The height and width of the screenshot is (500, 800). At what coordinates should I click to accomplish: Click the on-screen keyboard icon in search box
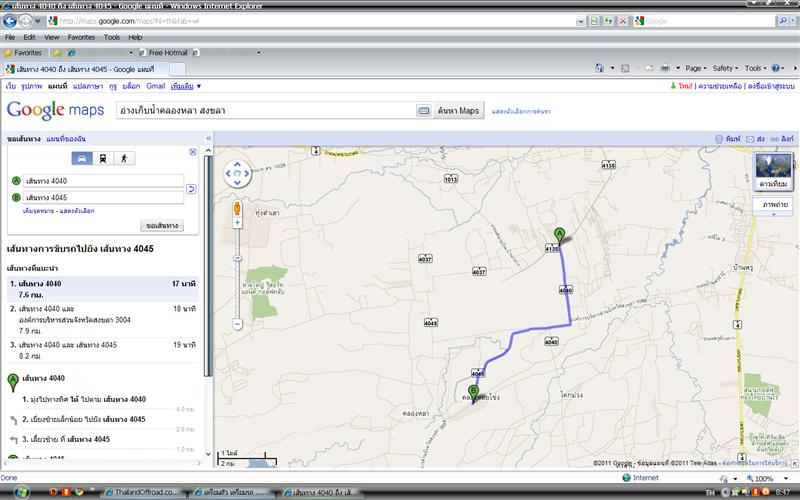tap(423, 111)
